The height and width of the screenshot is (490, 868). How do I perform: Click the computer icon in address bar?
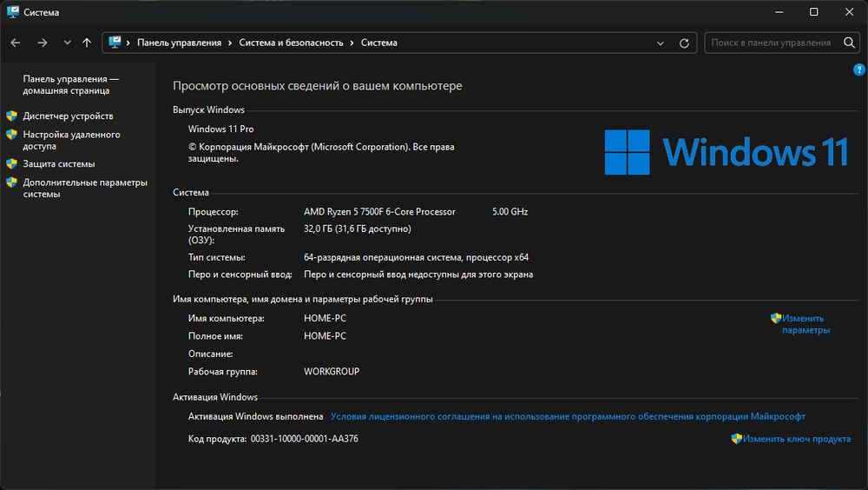tap(115, 42)
